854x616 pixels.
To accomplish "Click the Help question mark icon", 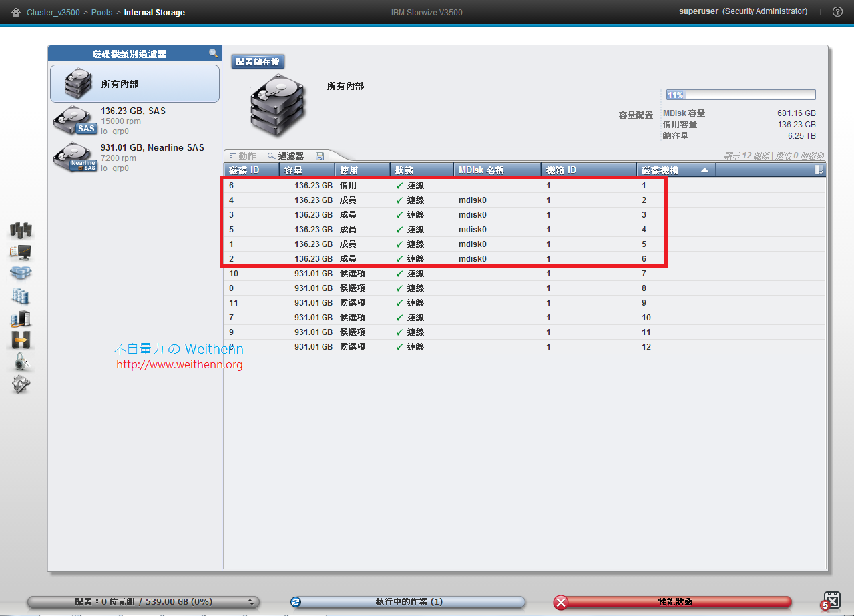I will 837,11.
